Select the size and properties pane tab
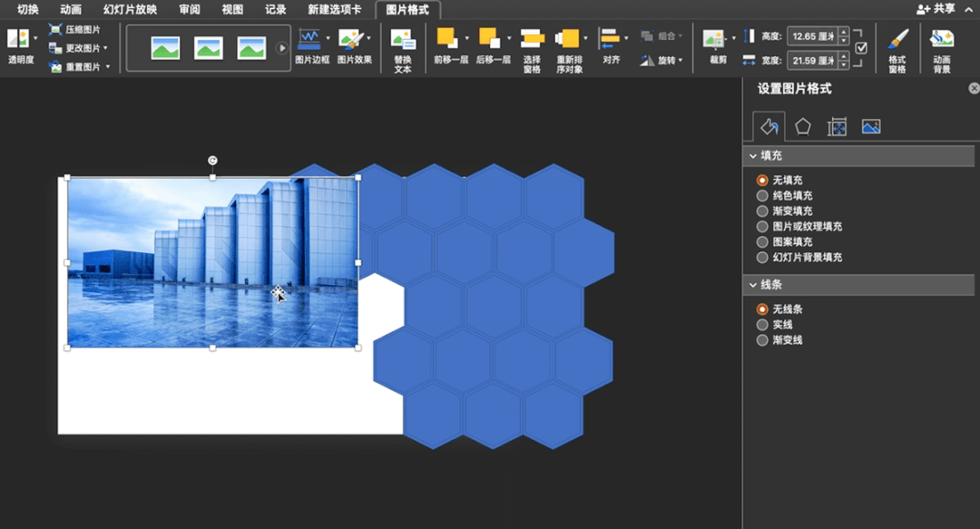 (837, 127)
